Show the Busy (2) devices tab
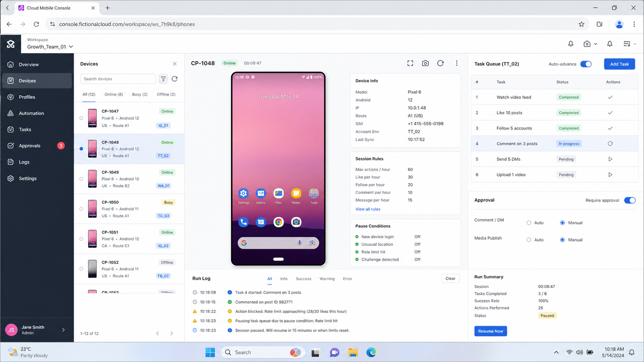This screenshot has width=644, height=362. coord(140,94)
